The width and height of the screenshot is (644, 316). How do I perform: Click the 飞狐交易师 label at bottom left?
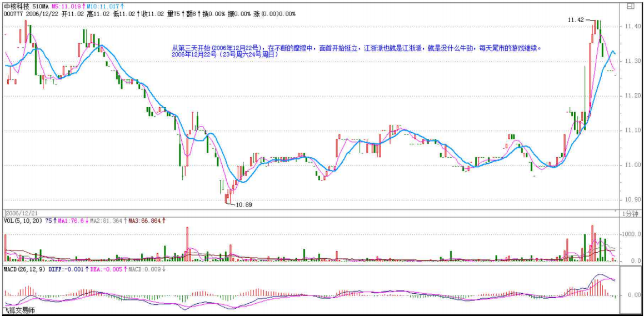(x=19, y=310)
